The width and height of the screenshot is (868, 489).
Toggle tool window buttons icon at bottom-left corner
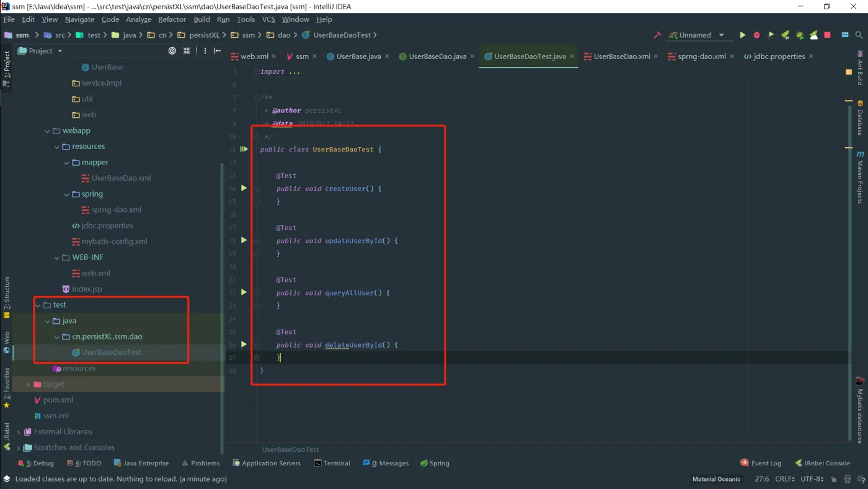(x=6, y=479)
